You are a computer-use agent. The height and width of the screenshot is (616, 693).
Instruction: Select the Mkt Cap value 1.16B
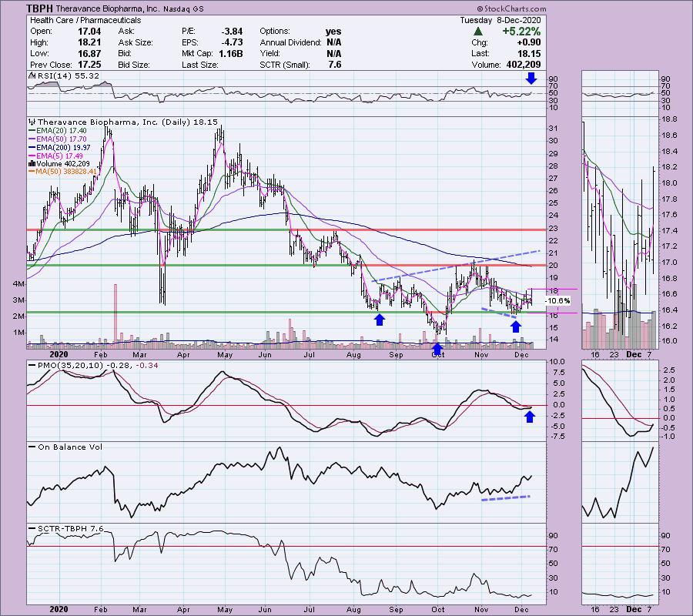[x=231, y=53]
